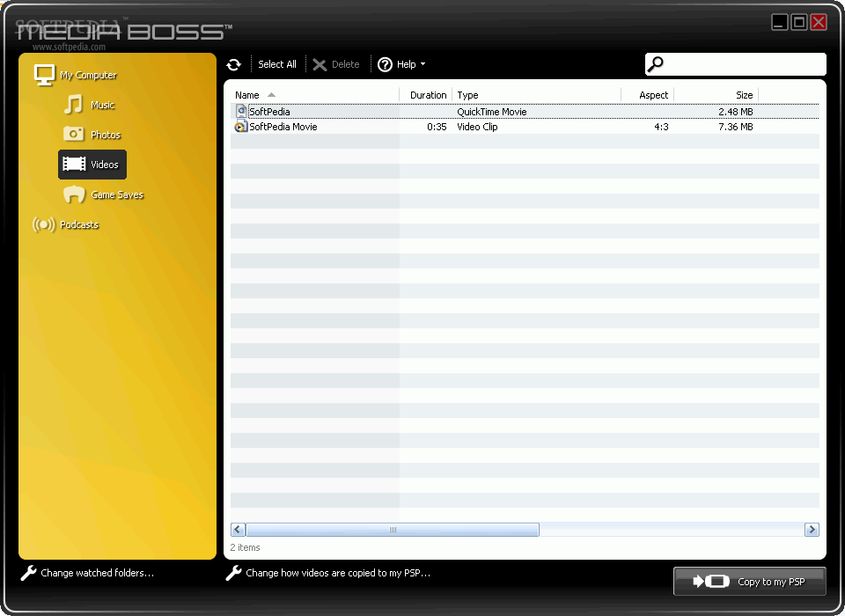Select My Computer in the sidebar

coord(88,75)
